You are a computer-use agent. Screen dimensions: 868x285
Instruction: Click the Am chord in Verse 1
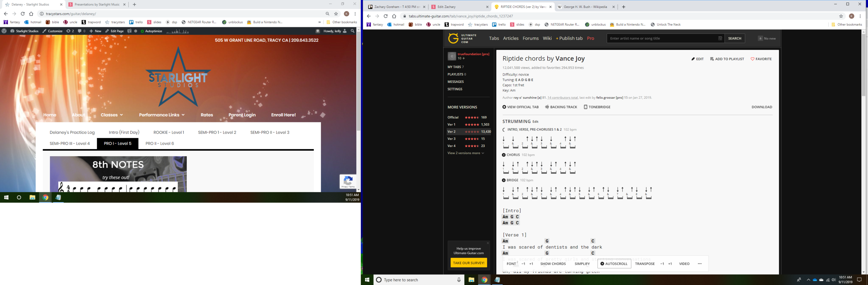(x=505, y=241)
